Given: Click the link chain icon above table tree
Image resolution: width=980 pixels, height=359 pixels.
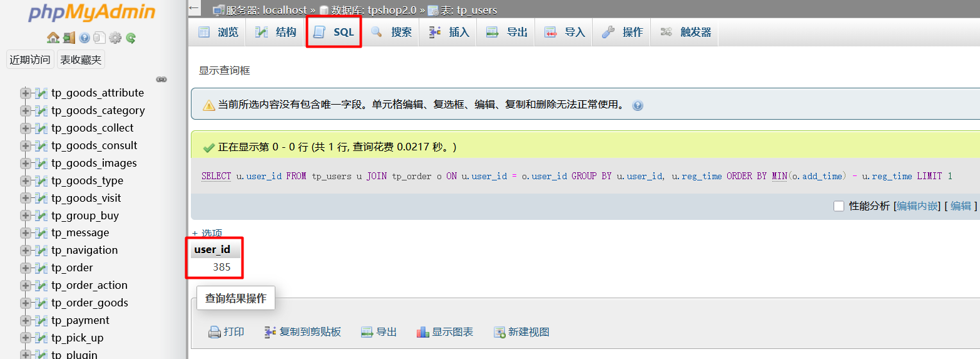Looking at the screenshot, I should tap(161, 80).
